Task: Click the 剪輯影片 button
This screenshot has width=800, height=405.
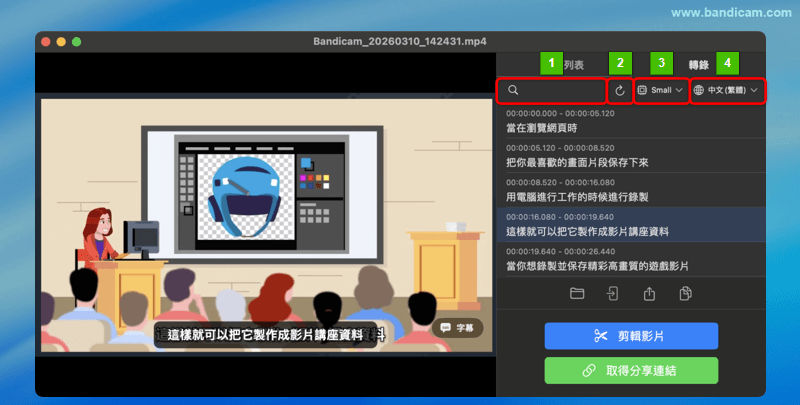Action: [x=631, y=336]
